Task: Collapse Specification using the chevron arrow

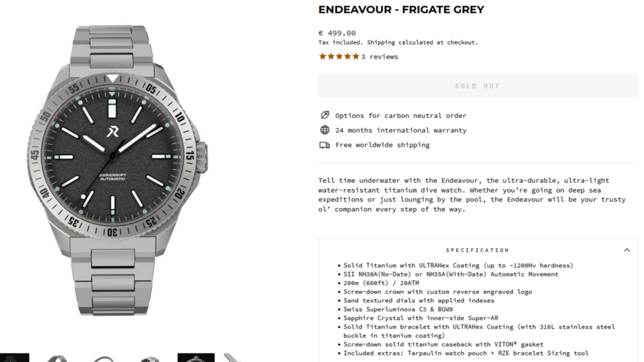Action: tap(627, 250)
